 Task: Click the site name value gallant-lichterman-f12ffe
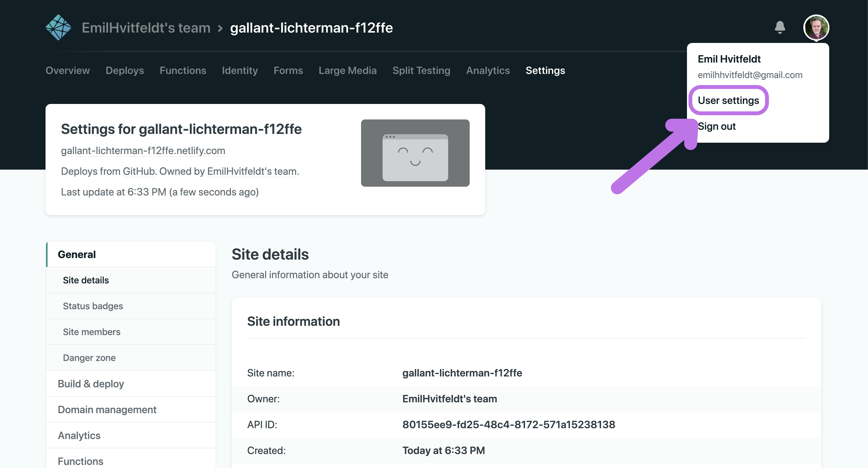click(x=462, y=373)
